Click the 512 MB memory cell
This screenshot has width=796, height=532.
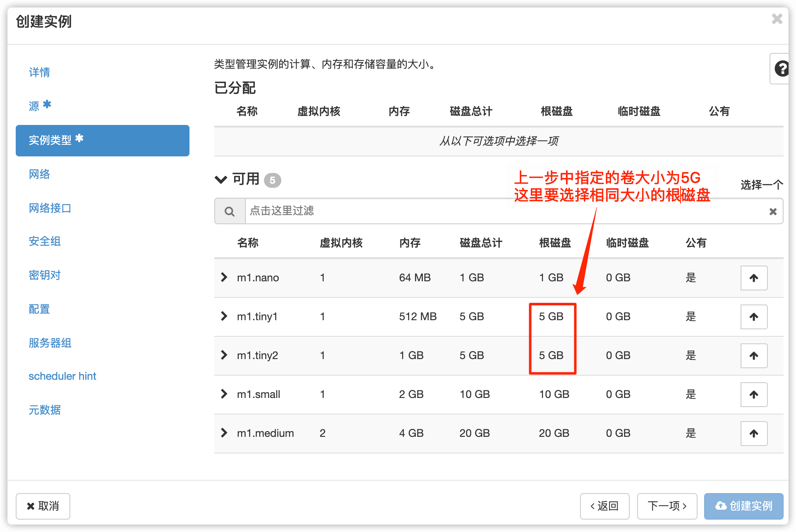[x=418, y=316]
